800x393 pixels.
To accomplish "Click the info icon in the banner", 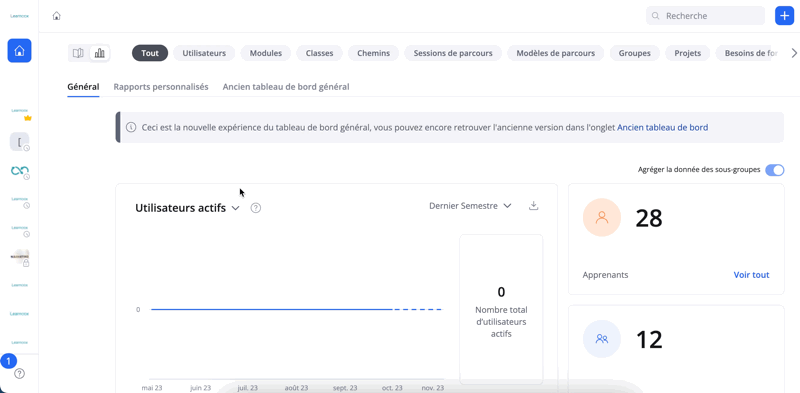I will tap(132, 127).
